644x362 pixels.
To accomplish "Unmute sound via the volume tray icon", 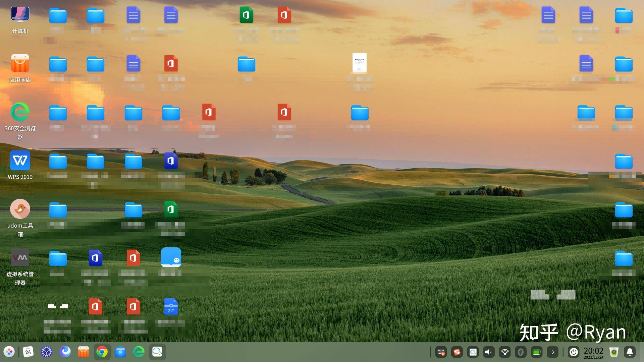I will (489, 352).
